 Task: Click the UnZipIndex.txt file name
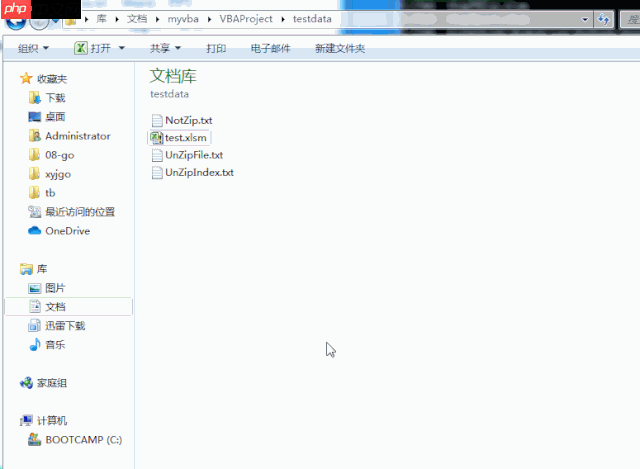coord(199,172)
